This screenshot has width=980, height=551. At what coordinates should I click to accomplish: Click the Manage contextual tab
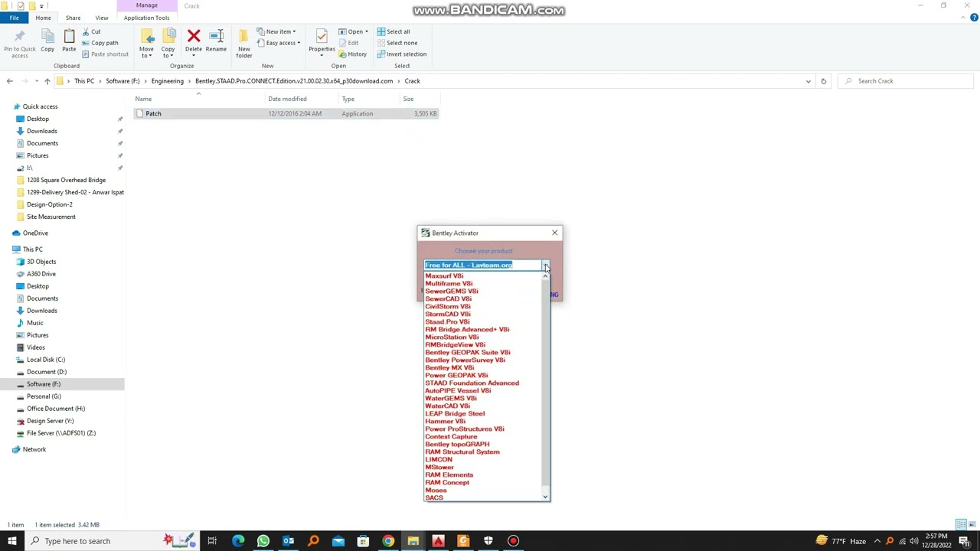click(x=146, y=5)
